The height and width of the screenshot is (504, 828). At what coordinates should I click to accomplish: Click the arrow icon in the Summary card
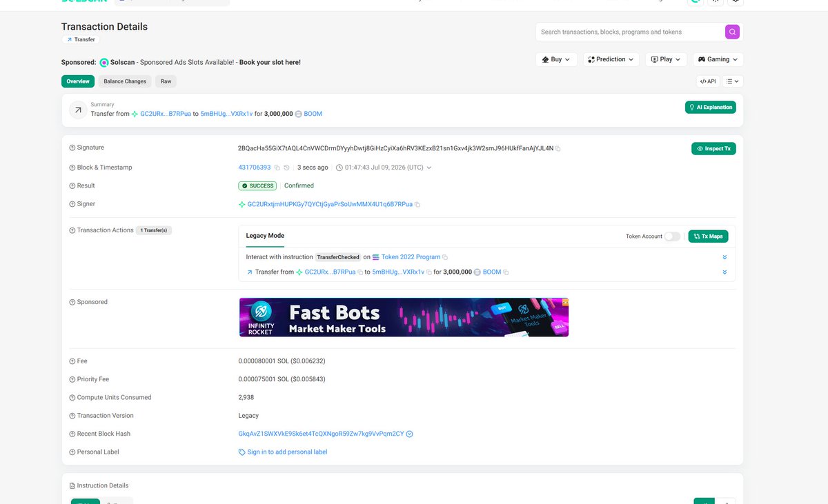tap(78, 110)
